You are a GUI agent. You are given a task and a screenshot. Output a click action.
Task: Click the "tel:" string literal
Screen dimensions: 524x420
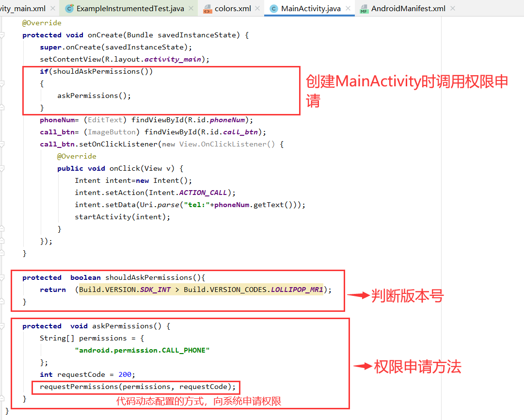[x=197, y=205]
